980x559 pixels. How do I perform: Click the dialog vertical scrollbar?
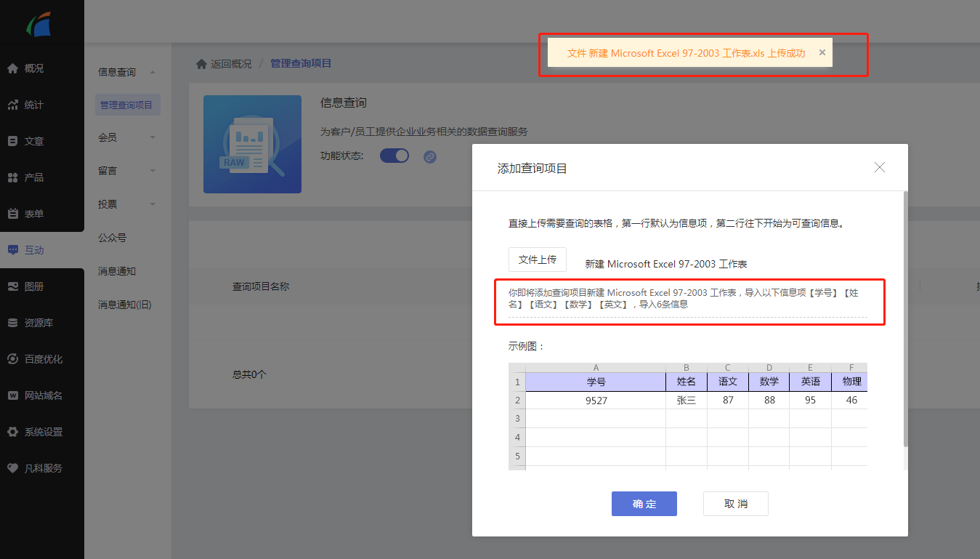905,318
